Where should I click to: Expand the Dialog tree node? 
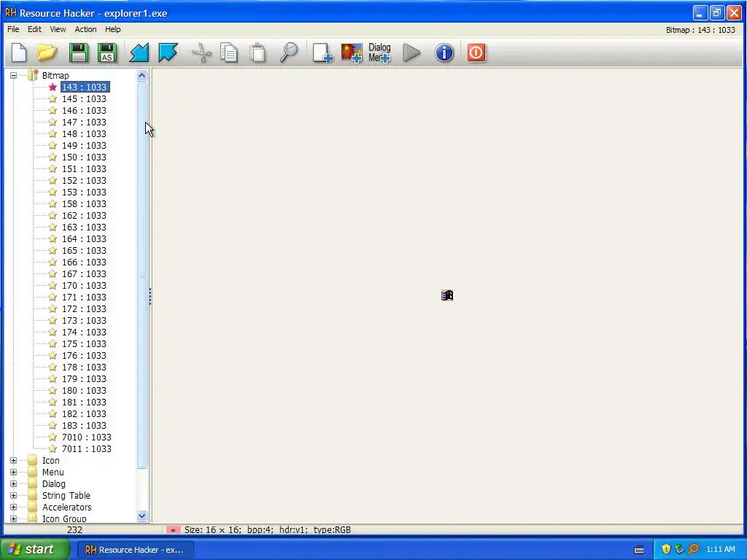13,484
